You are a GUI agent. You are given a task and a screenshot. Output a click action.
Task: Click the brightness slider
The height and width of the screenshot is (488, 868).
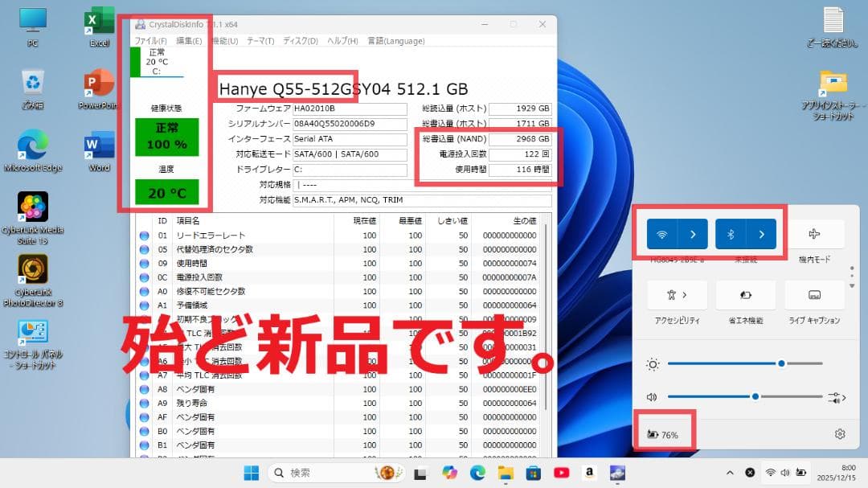coord(744,363)
